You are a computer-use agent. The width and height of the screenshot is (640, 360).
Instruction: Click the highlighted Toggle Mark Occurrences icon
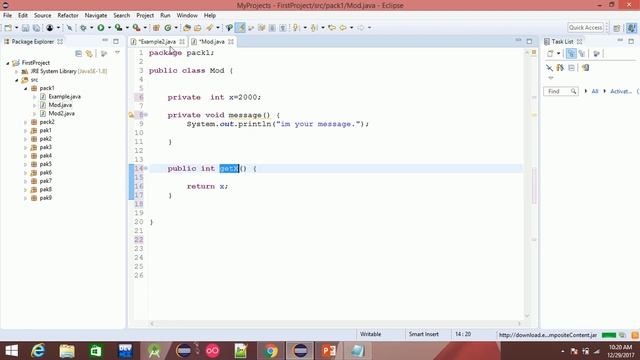[x=240, y=28]
